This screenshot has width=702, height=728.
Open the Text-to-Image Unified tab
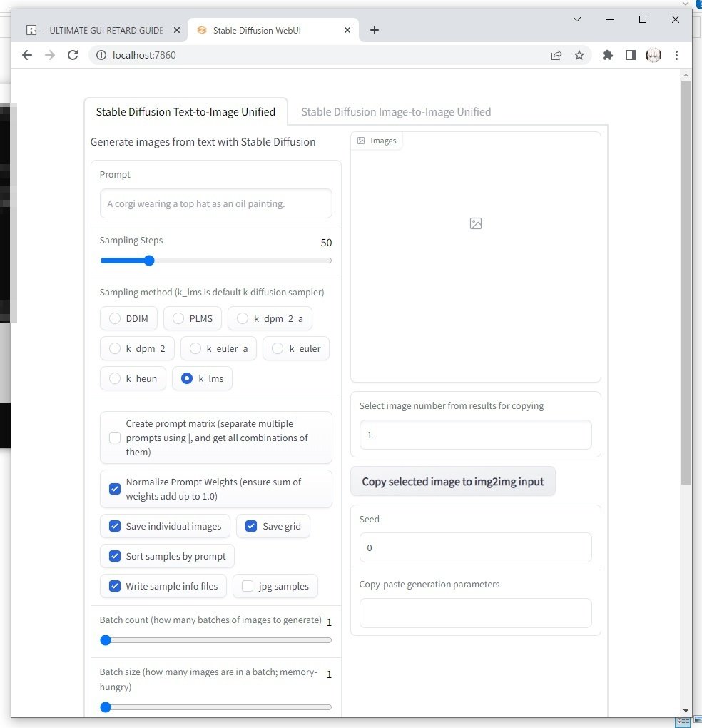click(x=185, y=112)
